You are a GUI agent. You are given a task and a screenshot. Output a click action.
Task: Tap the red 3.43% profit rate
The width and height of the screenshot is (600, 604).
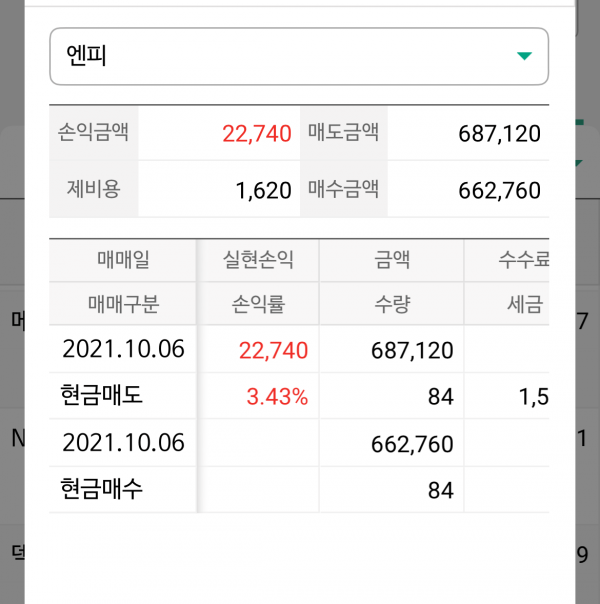[x=277, y=397]
